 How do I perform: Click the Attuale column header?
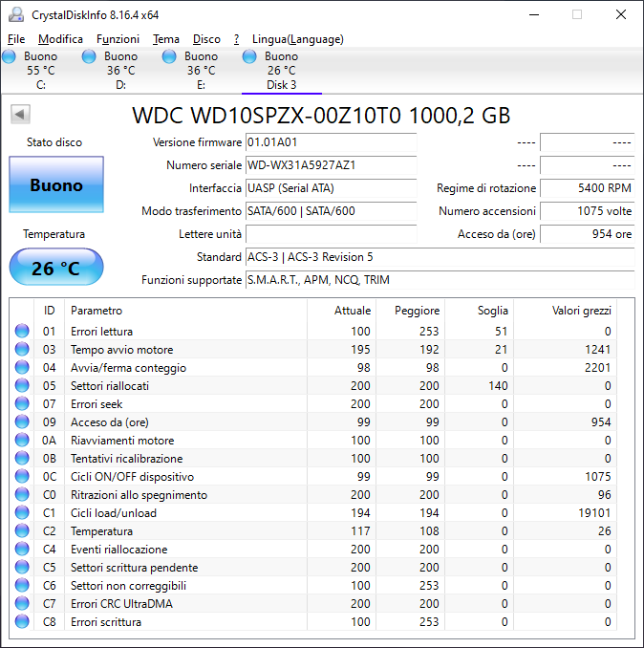(x=342, y=311)
